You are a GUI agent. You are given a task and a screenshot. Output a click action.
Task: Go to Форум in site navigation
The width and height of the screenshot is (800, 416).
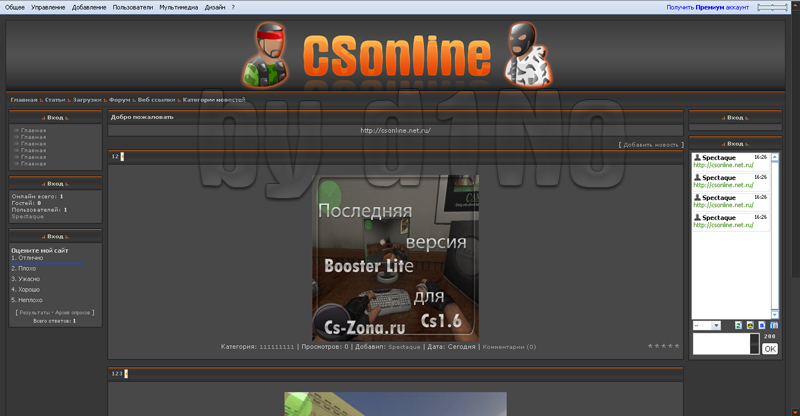[119, 100]
